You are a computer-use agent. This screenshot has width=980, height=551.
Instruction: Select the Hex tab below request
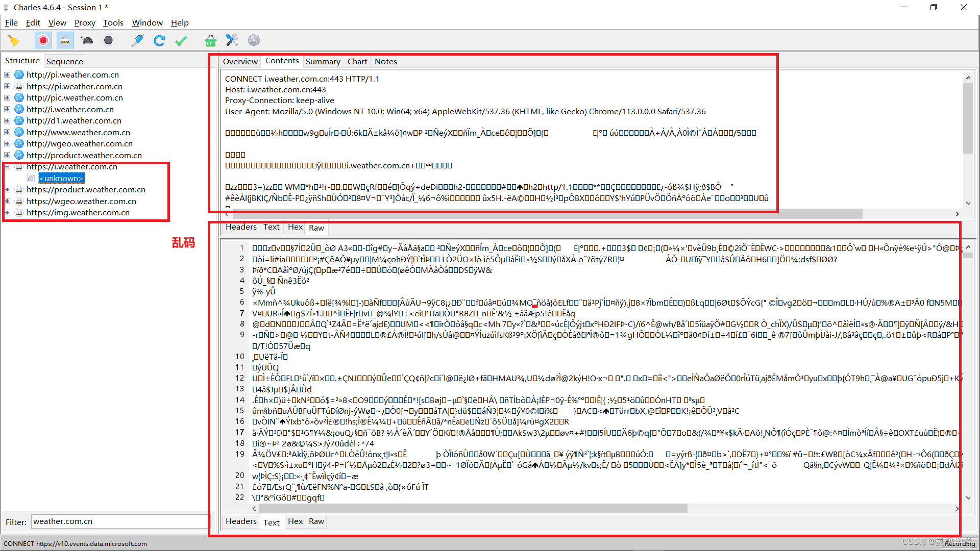pyautogui.click(x=295, y=227)
